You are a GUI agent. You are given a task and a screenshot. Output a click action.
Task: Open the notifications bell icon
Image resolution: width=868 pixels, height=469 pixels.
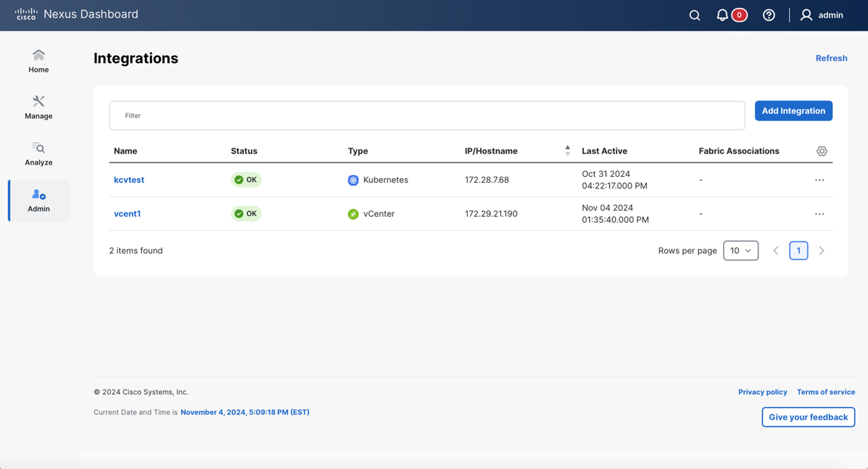722,15
